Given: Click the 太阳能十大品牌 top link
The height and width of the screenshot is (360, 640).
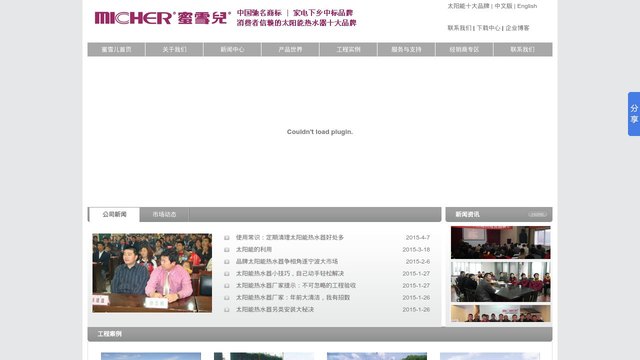Looking at the screenshot, I should (x=468, y=6).
